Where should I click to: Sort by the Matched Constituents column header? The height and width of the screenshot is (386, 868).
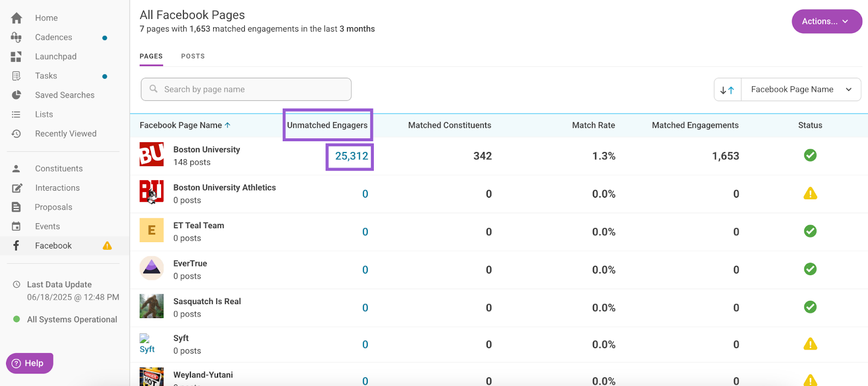[x=450, y=125]
